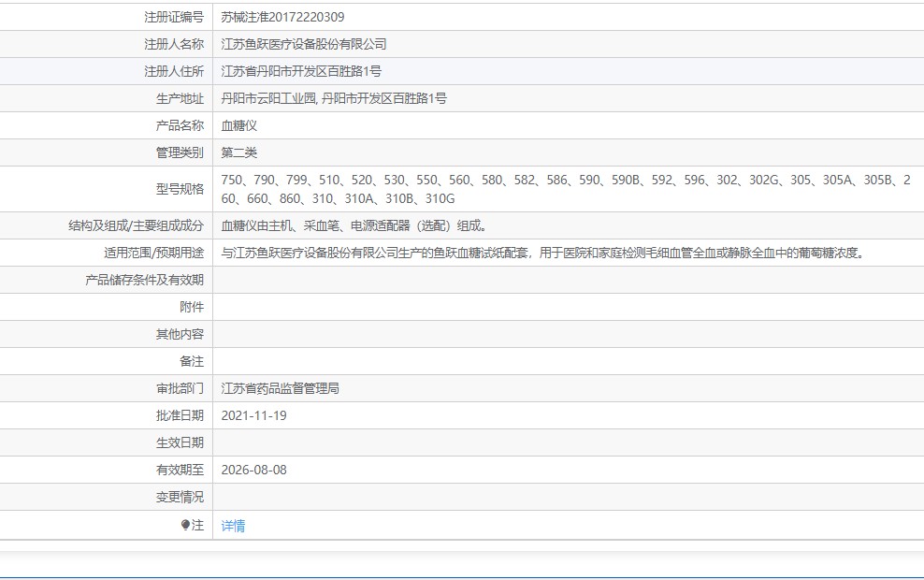
Task: Click the 生产地址 label
Action: tap(180, 98)
